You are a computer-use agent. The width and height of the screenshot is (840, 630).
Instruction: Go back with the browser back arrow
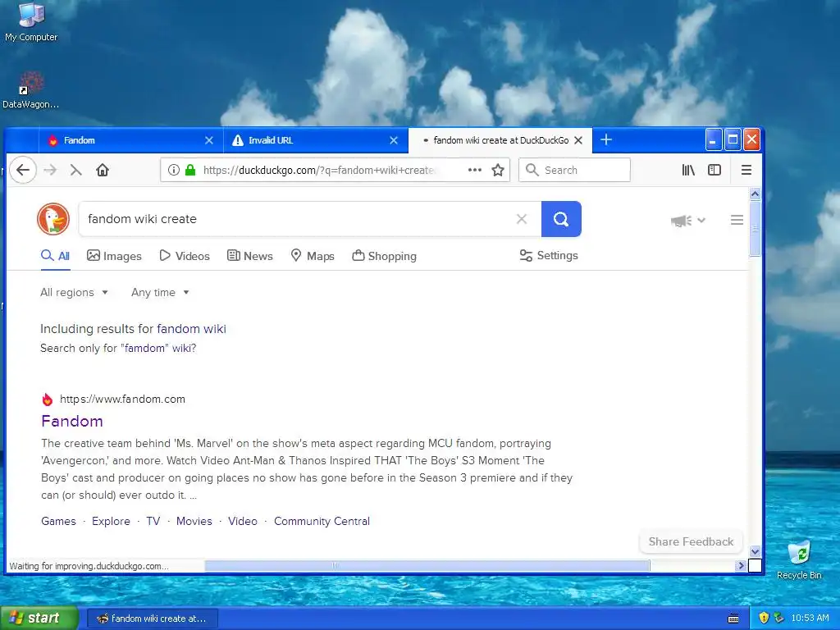[x=23, y=171]
